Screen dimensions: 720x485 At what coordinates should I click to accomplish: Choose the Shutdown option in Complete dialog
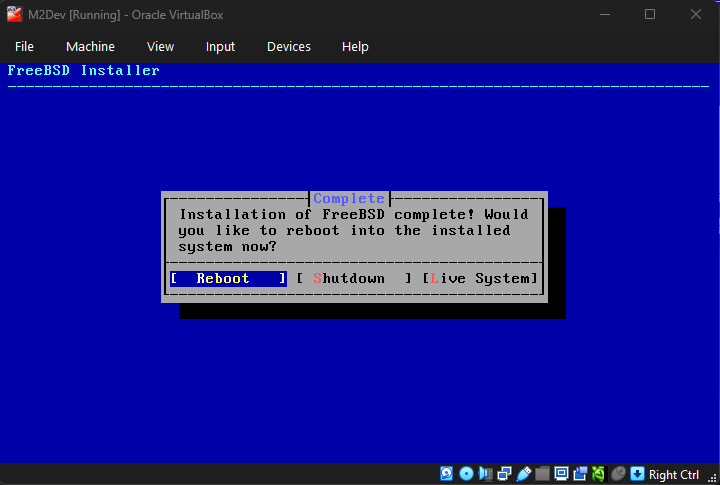pyautogui.click(x=354, y=279)
